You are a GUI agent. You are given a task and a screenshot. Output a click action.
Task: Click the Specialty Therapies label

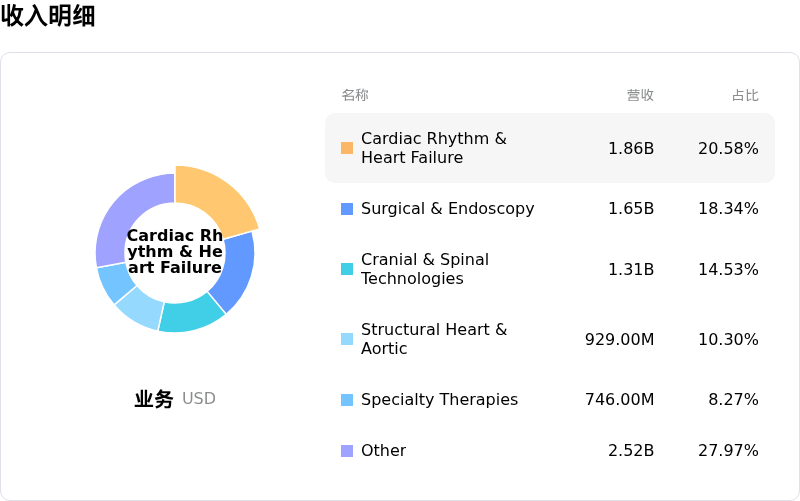tap(439, 400)
